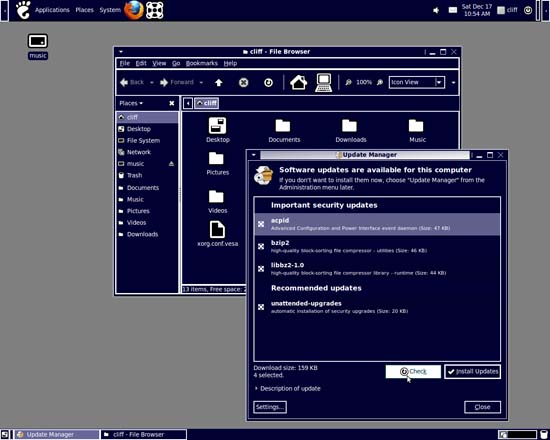This screenshot has height=440, width=550.
Task: Go up one folder in File Browser
Action: (219, 82)
